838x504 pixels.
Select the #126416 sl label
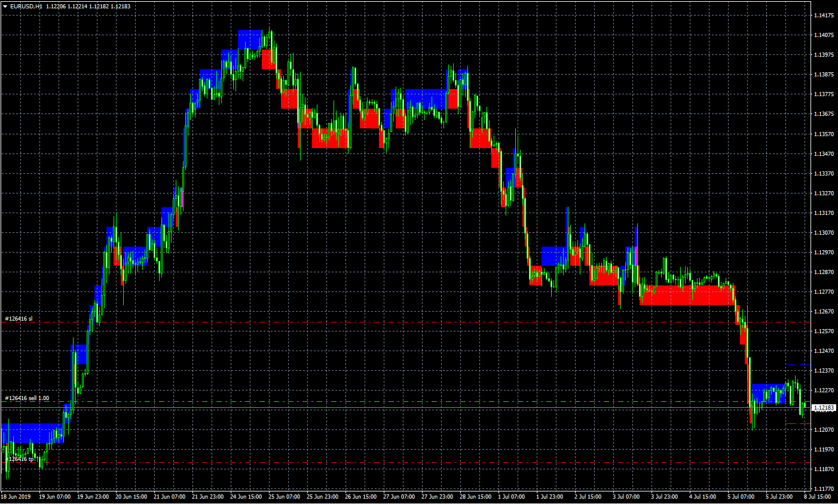coord(19,319)
